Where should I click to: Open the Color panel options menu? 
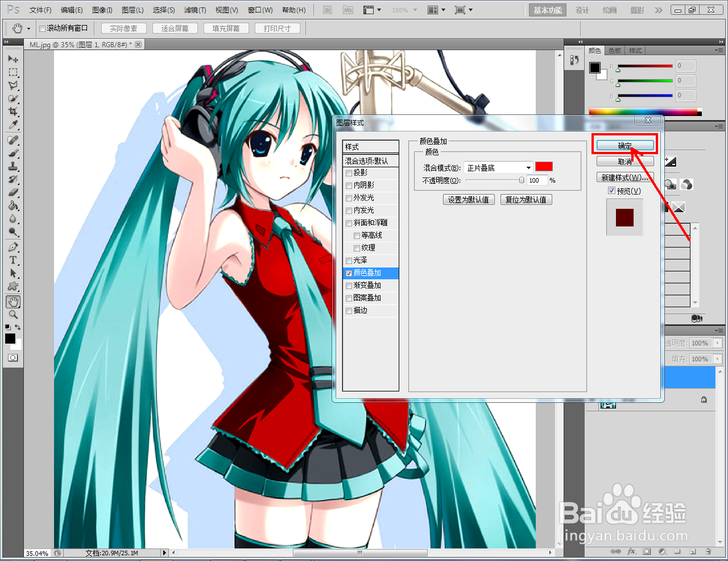click(719, 51)
